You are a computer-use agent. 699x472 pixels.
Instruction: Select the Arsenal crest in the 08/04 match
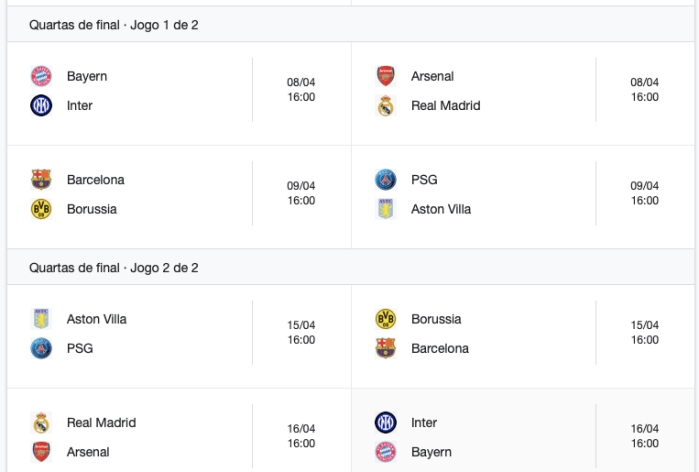(385, 76)
